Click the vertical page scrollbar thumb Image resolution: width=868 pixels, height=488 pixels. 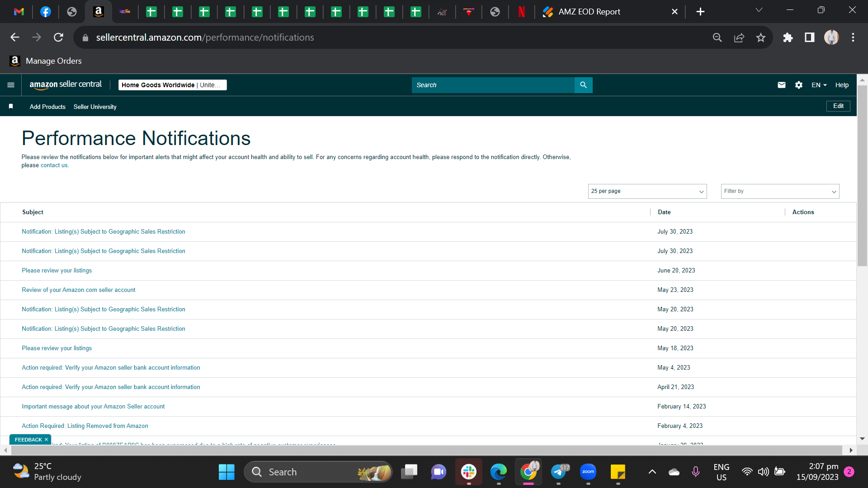[862, 176]
